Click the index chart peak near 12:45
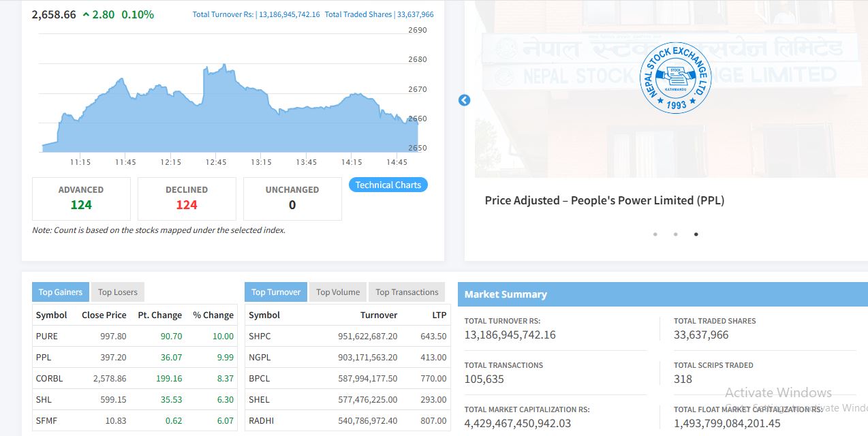 pyautogui.click(x=224, y=66)
